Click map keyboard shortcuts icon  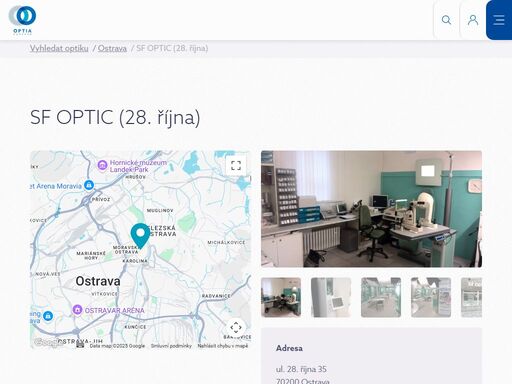[x=80, y=345]
